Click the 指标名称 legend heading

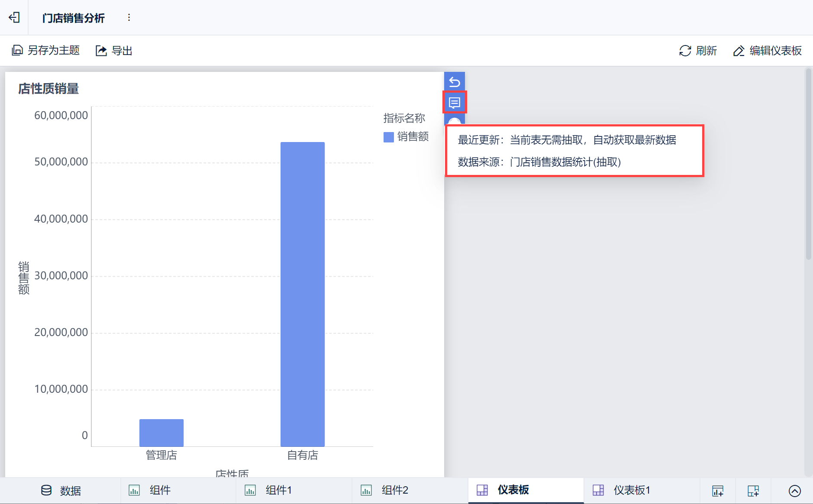tap(404, 118)
